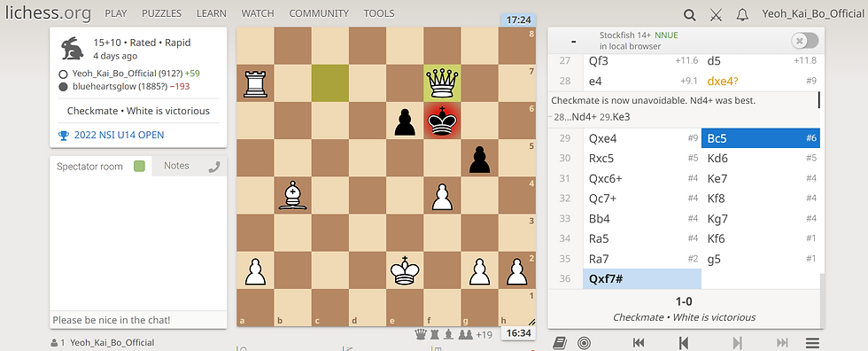
Task: Open the COMMUNITY menu
Action: (319, 13)
